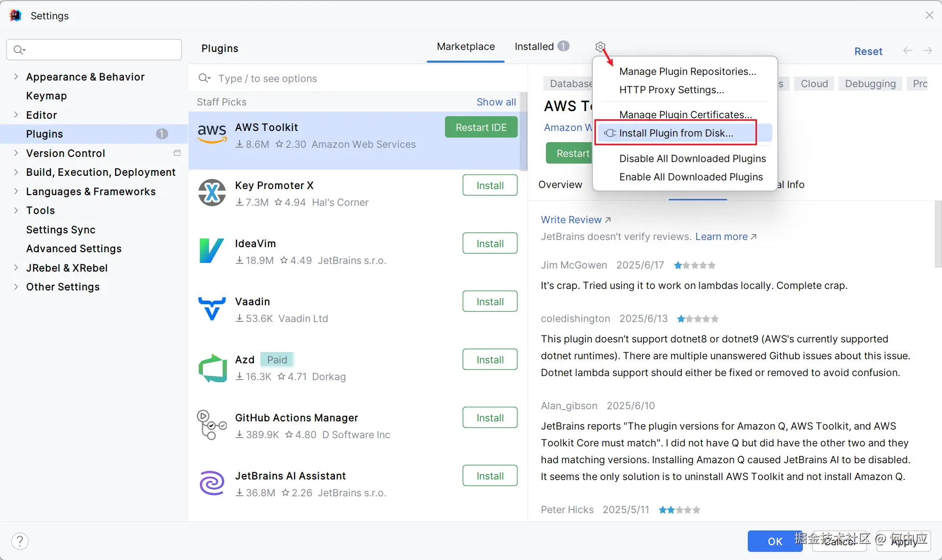Screen dimensions: 942x560
Task: Click the AWS Toolkit plugin logo
Action: click(x=212, y=134)
